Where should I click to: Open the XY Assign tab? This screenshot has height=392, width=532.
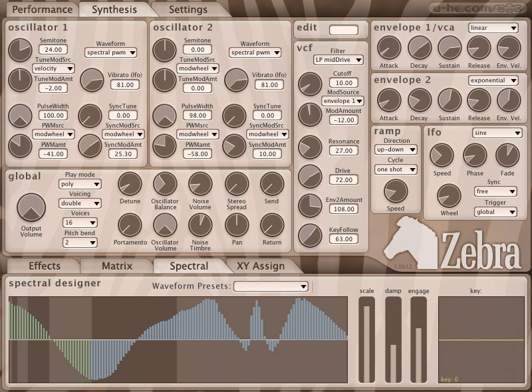coord(261,266)
